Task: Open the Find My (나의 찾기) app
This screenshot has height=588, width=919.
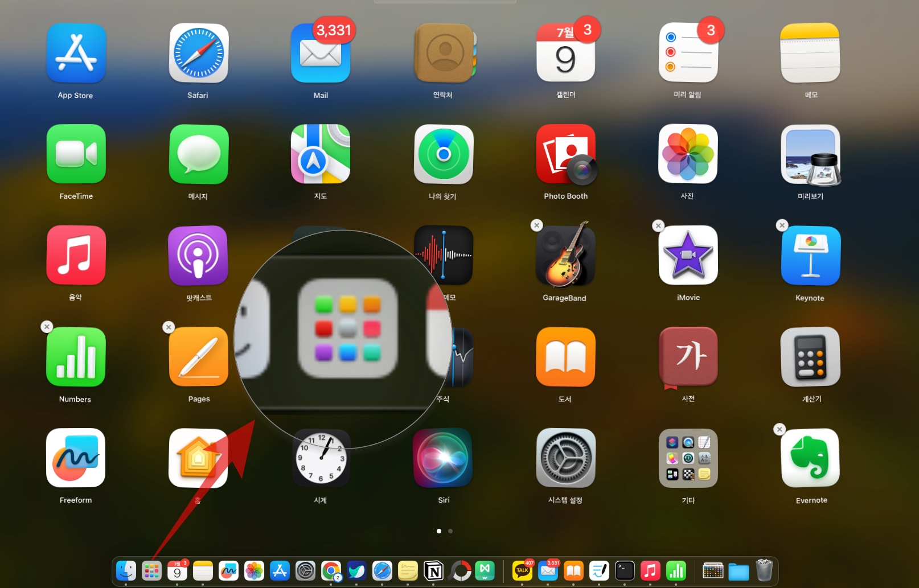Action: (x=443, y=154)
